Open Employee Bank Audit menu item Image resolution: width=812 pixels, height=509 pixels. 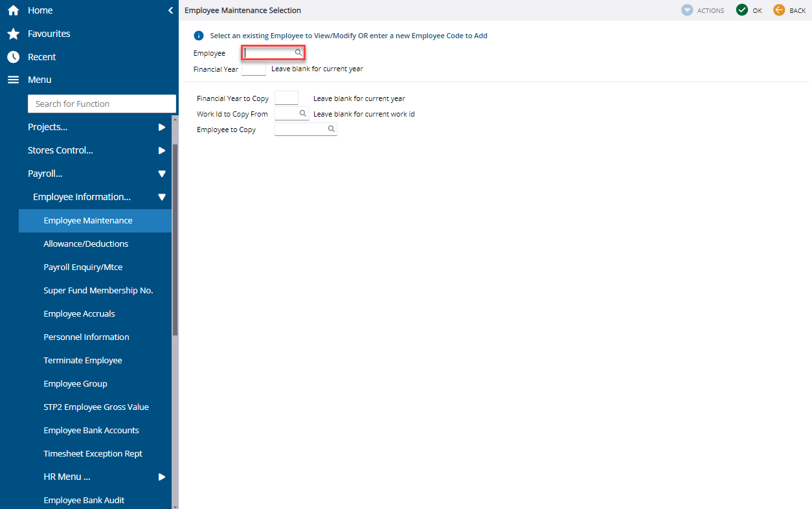click(x=84, y=500)
